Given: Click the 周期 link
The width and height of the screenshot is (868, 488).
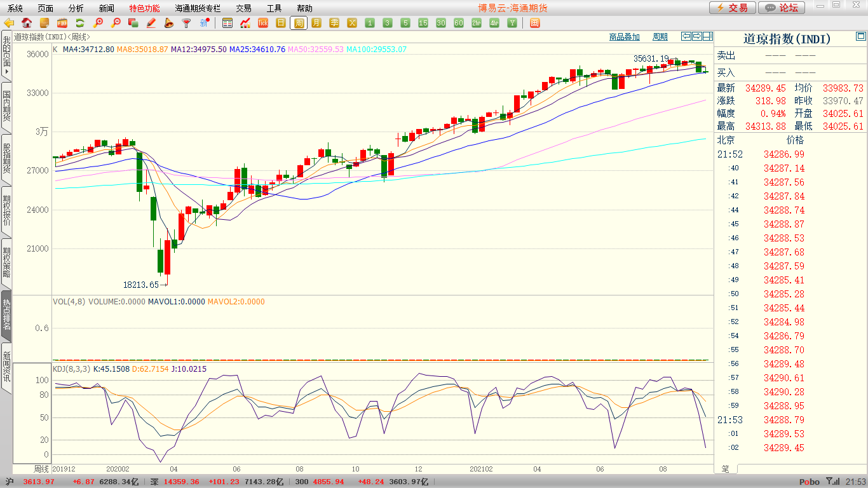Looking at the screenshot, I should pos(661,37).
